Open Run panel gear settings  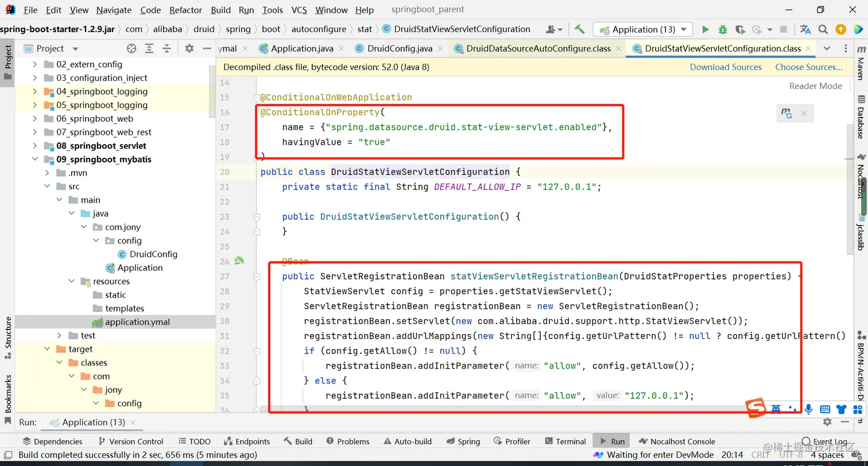[827, 422]
